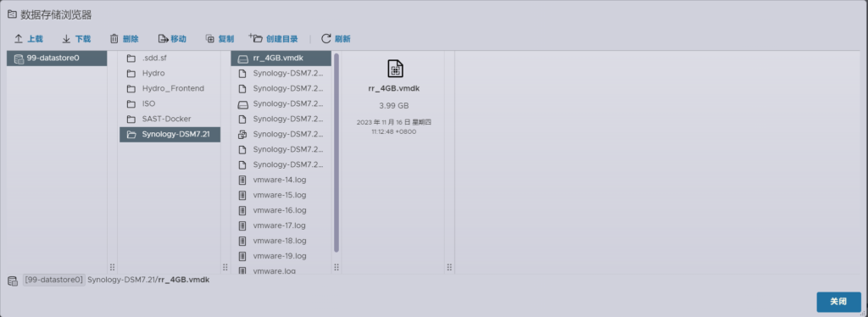The height and width of the screenshot is (317, 868).
Task: Select the vmware.log file at list bottom
Action: tap(281, 270)
